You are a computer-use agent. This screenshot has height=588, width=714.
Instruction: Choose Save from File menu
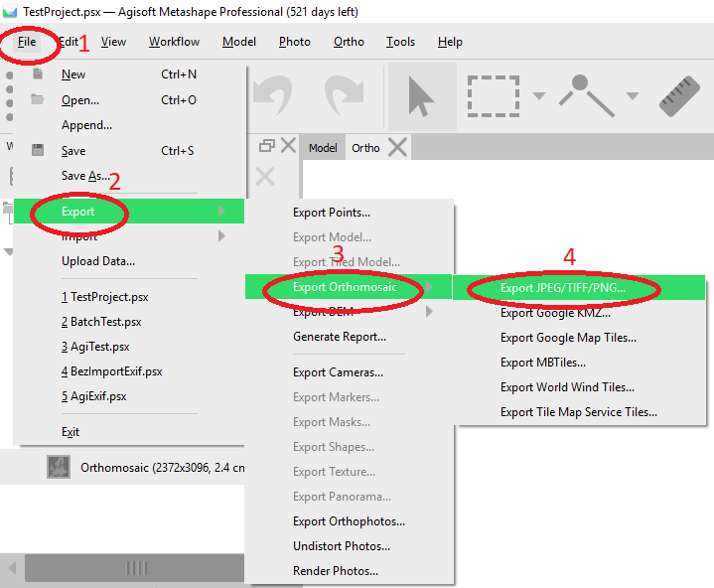point(129,150)
